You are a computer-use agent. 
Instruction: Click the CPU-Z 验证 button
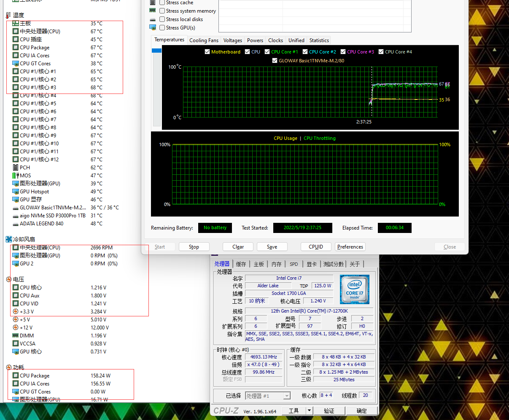(x=329, y=411)
